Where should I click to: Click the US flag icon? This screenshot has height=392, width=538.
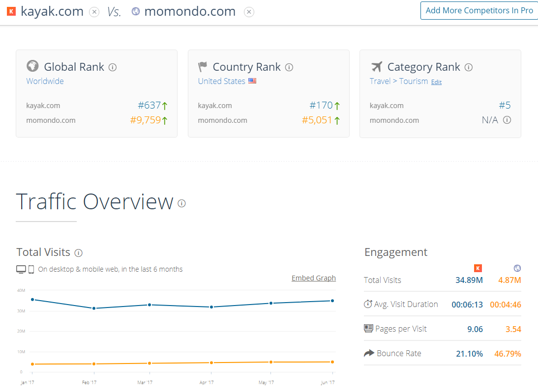(x=252, y=81)
